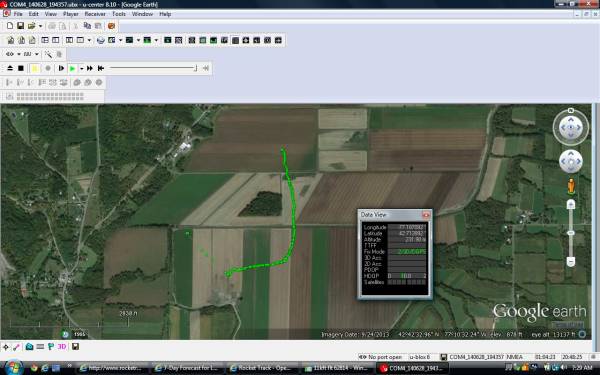
Task: Click the fast forward button
Action: pos(90,68)
